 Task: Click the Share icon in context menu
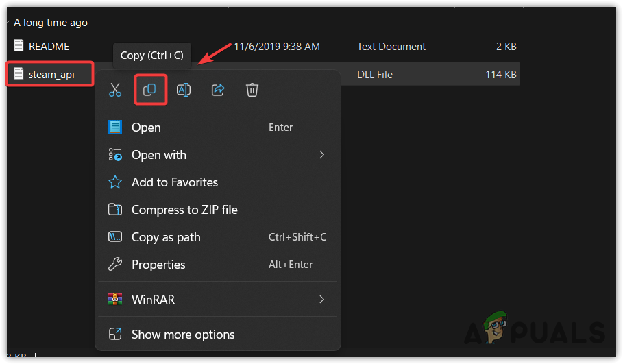(x=218, y=90)
